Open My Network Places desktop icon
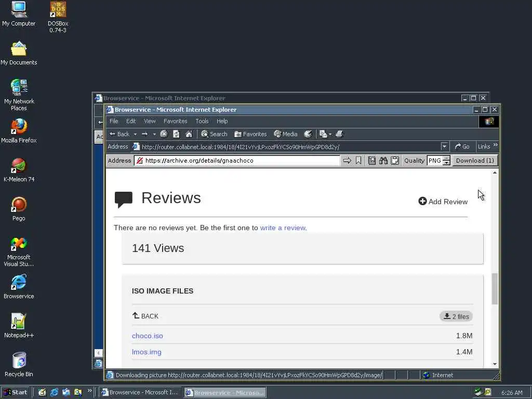This screenshot has height=399, width=532. tap(19, 95)
